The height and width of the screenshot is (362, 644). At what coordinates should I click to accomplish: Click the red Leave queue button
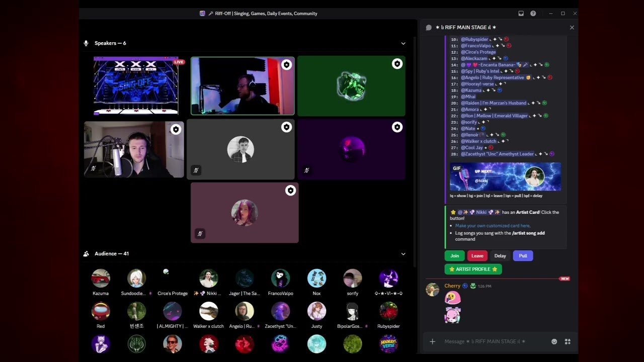[x=477, y=256]
